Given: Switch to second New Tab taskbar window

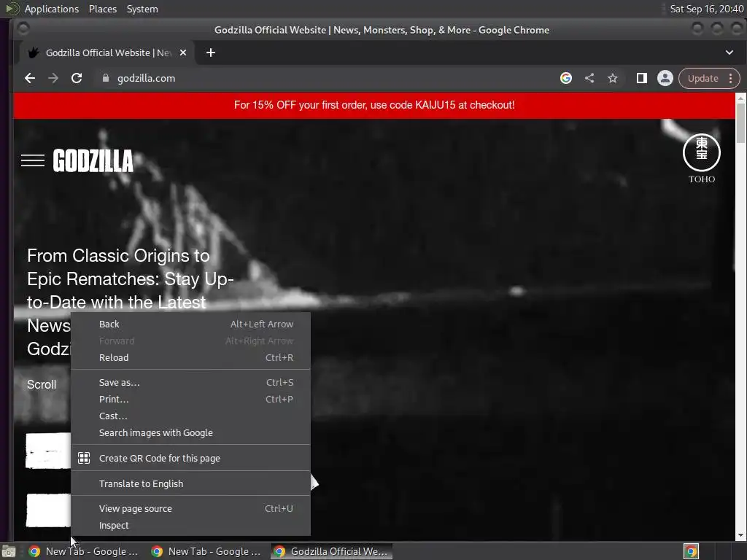Looking at the screenshot, I should tap(206, 551).
